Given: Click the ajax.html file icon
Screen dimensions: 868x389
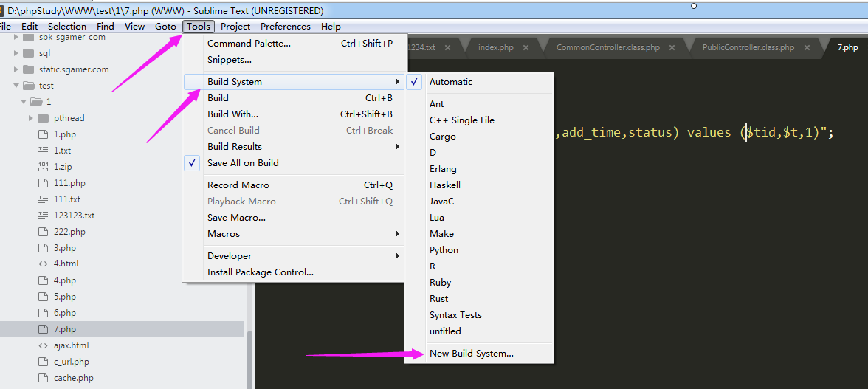Looking at the screenshot, I should click(x=43, y=345).
